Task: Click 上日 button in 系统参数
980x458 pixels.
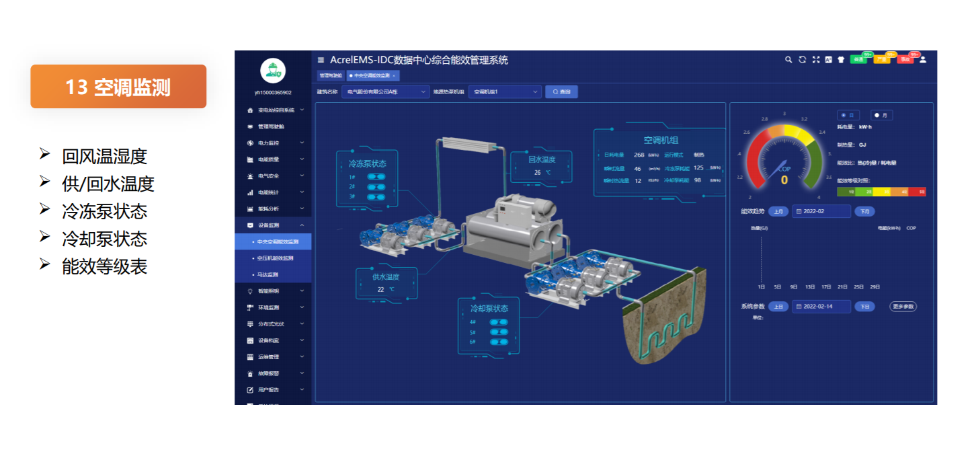Action: (x=778, y=306)
